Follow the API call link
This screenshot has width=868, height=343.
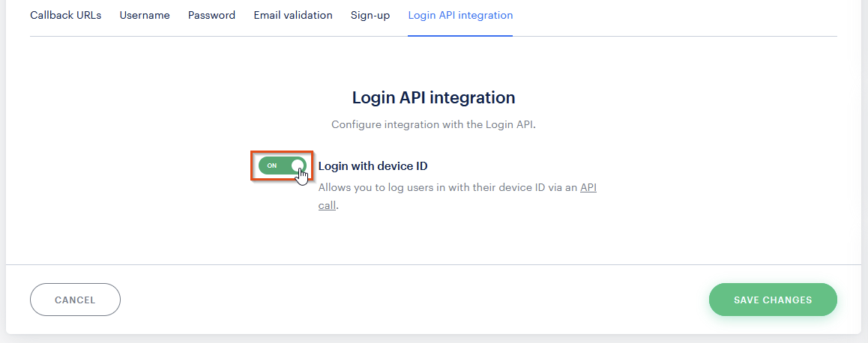[x=588, y=188]
